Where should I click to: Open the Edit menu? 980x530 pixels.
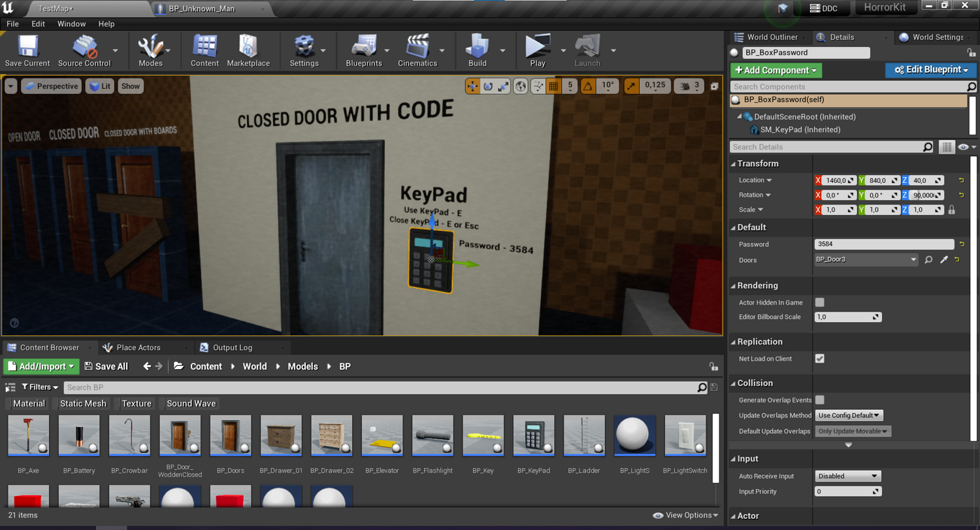click(39, 24)
